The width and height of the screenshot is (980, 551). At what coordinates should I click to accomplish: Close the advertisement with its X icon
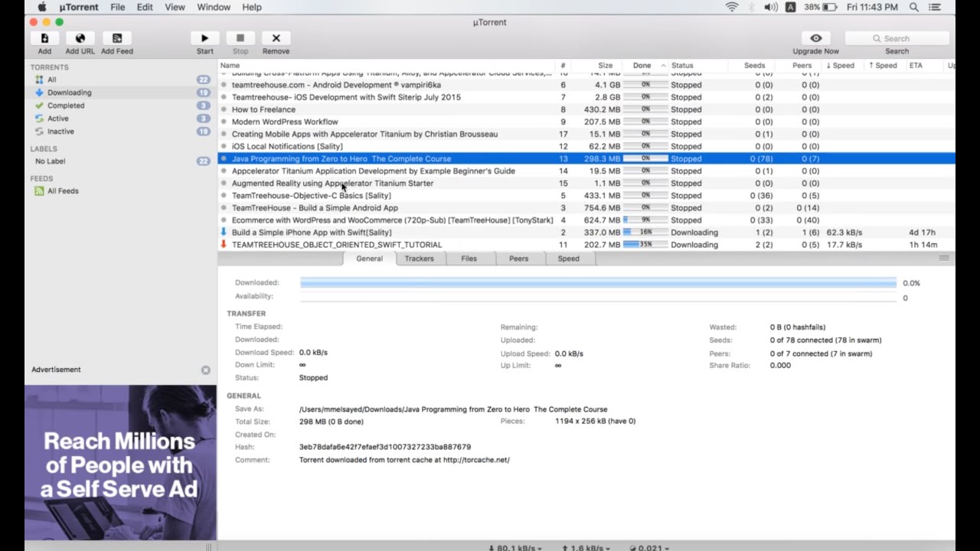point(206,370)
